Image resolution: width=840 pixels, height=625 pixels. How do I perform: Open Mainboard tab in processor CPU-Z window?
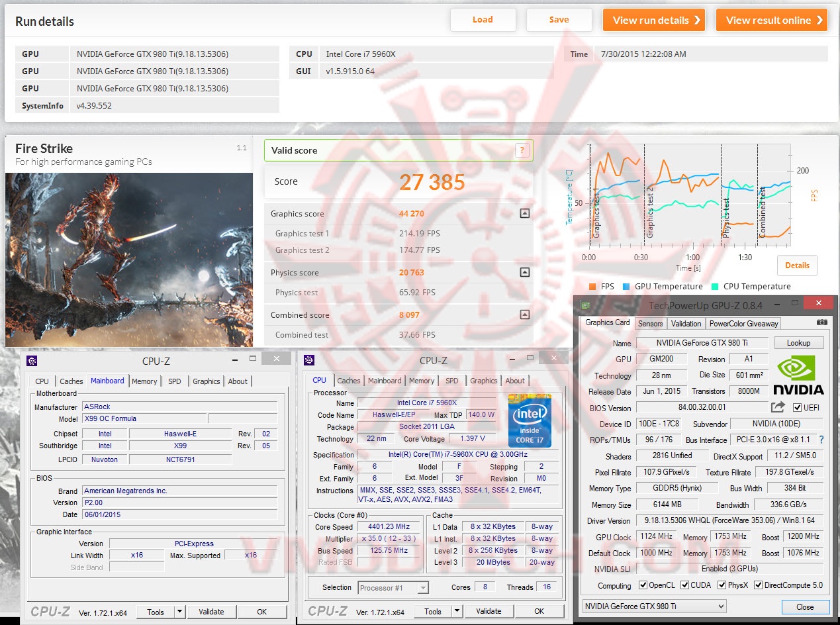[x=385, y=381]
